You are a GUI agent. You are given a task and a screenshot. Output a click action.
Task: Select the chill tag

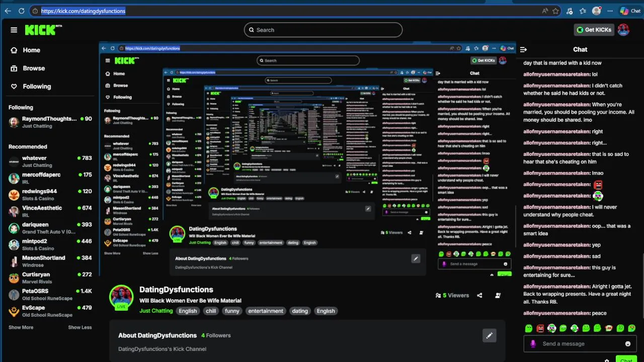click(211, 311)
